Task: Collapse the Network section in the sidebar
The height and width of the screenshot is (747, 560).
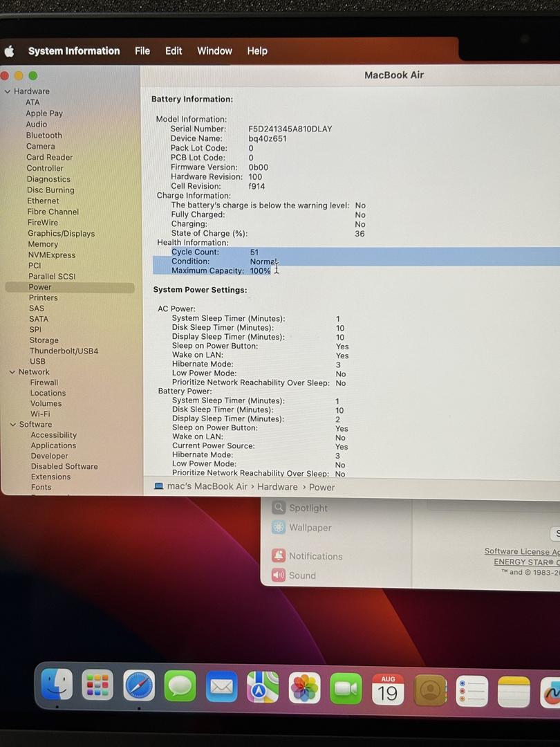Action: coord(12,372)
